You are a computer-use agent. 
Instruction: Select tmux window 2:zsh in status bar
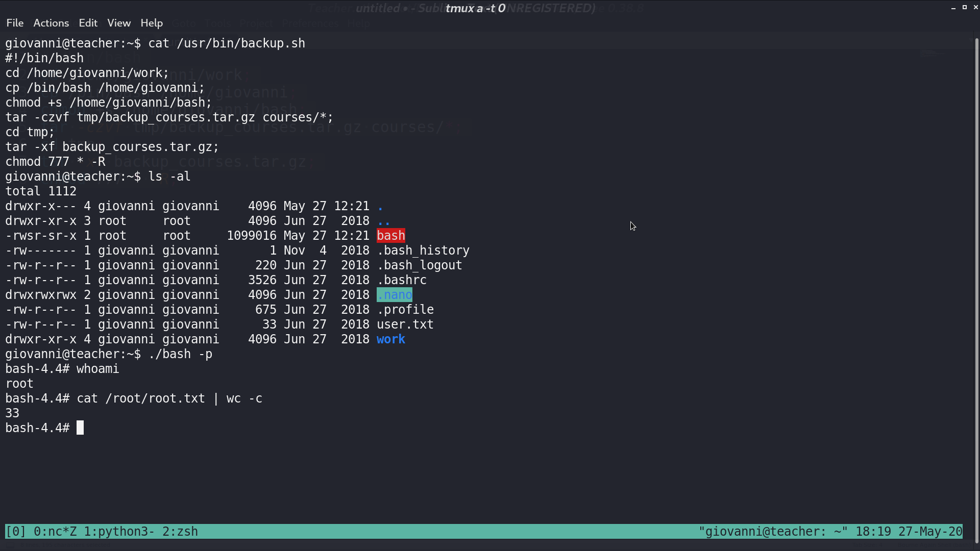[x=180, y=532]
